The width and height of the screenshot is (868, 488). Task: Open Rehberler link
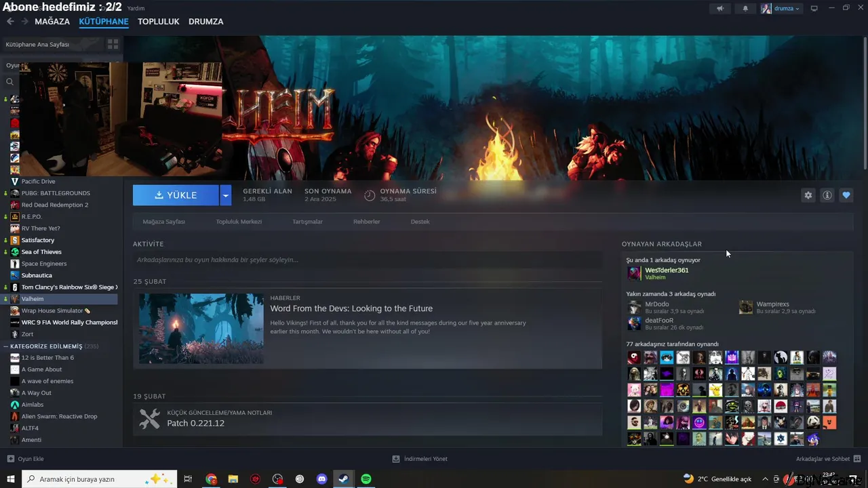pos(366,222)
